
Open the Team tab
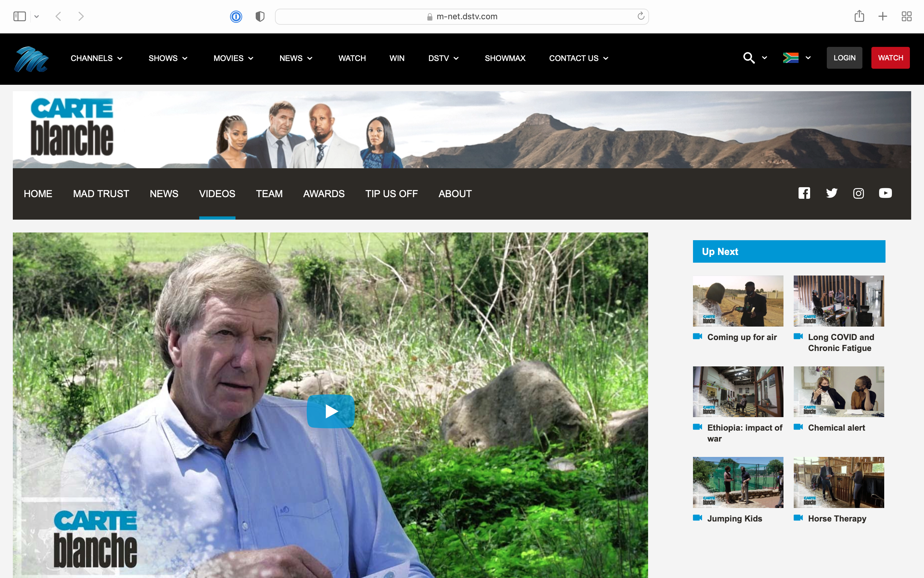coord(269,194)
